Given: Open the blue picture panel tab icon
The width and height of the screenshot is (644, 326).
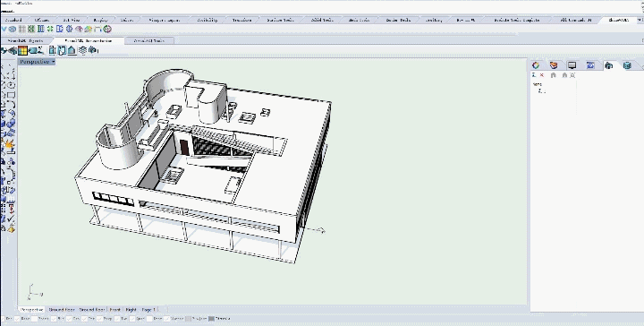Looking at the screenshot, I should point(590,65).
